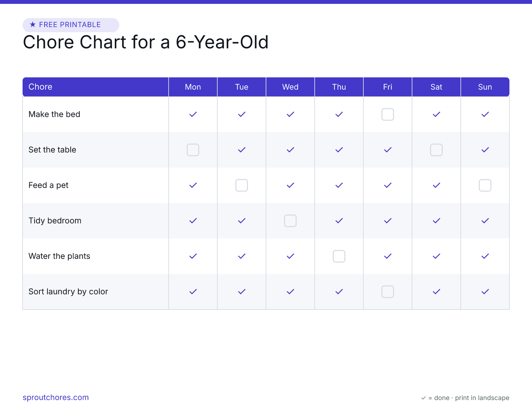Click the Tidy bedroom Monday checkmark
This screenshot has height=411, width=532.
193,221
